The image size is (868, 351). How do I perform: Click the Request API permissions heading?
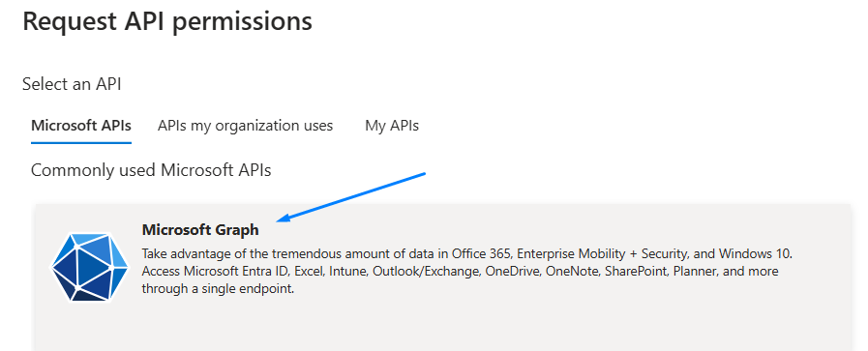(167, 21)
